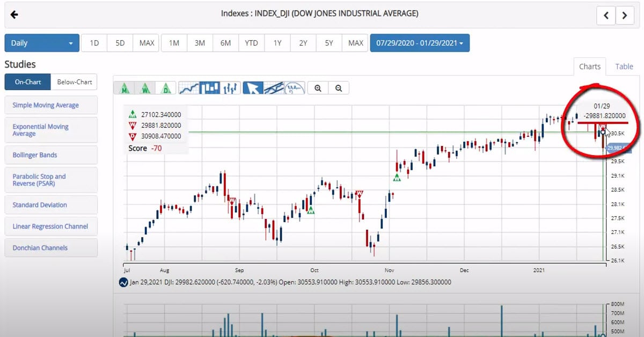Screen dimensions: 644x337
Task: Toggle candlestick chart style
Action: (209, 88)
